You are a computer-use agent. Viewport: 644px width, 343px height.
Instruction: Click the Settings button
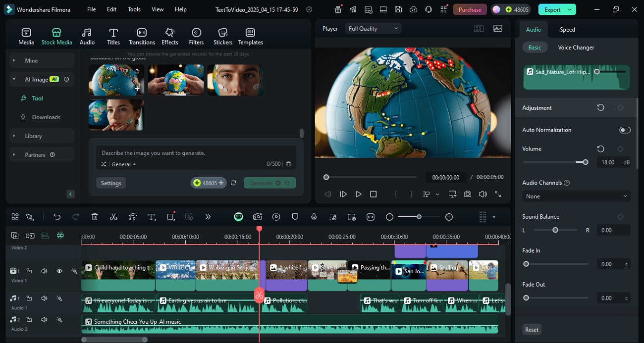click(x=111, y=183)
